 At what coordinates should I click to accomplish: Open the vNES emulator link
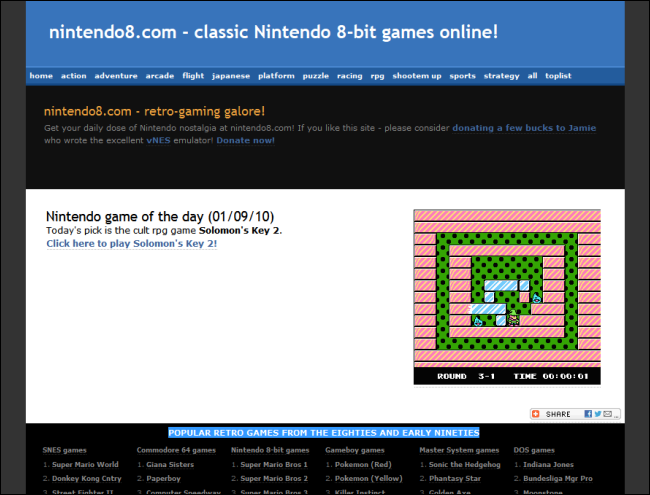point(158,141)
